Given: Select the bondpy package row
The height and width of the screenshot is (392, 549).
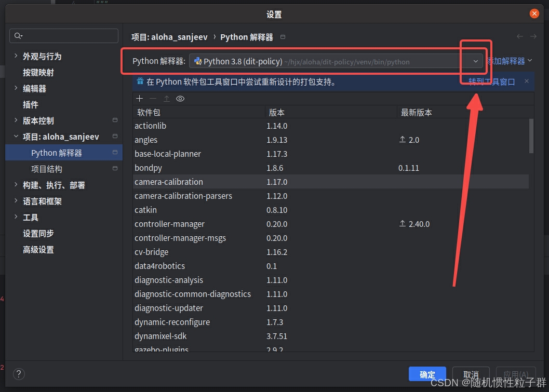Looking at the screenshot, I should coord(330,168).
